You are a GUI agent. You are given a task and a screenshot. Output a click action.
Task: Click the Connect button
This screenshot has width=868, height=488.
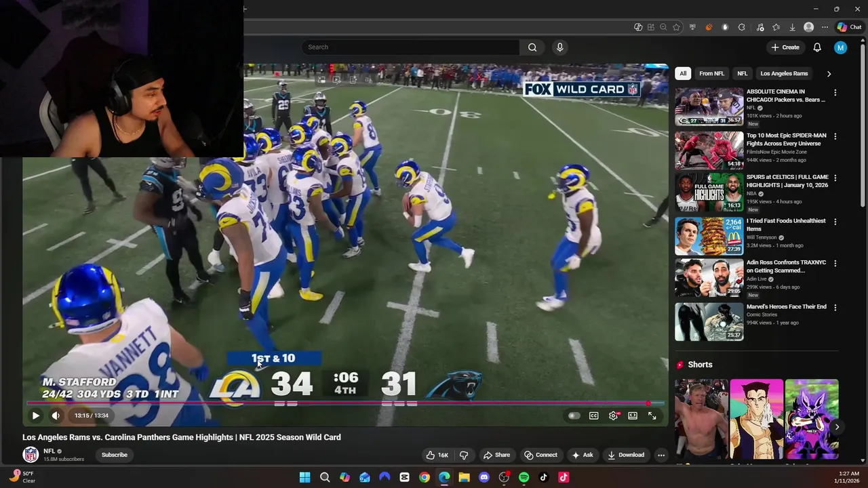coord(540,455)
